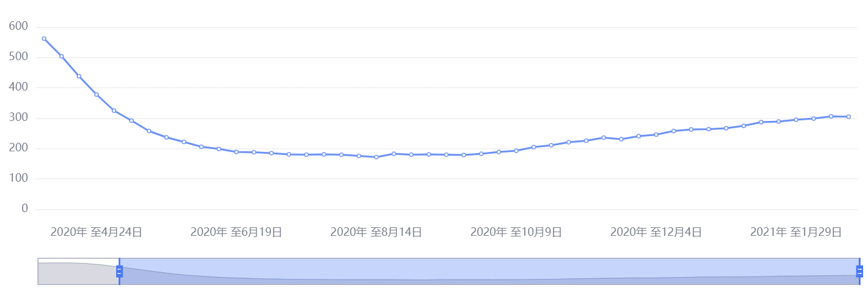This screenshot has width=868, height=296.
Task: Click the x-axis label 2020年 至8月14日
Action: click(376, 232)
